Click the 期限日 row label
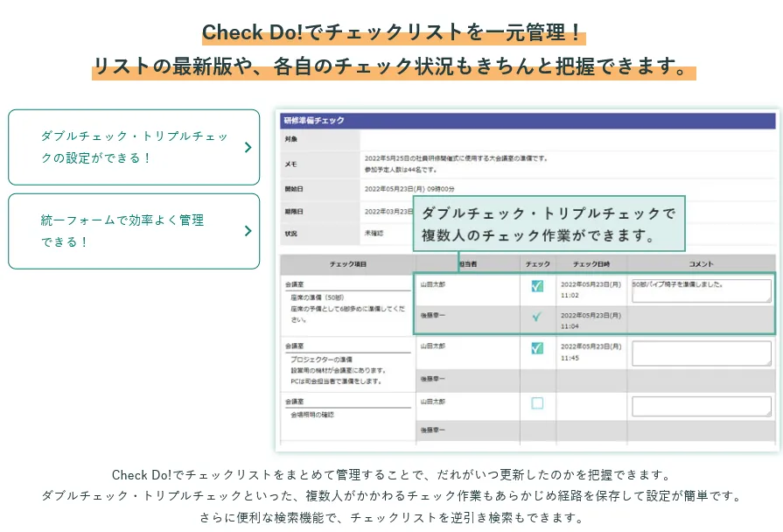The width and height of the screenshot is (783, 532). point(294,211)
